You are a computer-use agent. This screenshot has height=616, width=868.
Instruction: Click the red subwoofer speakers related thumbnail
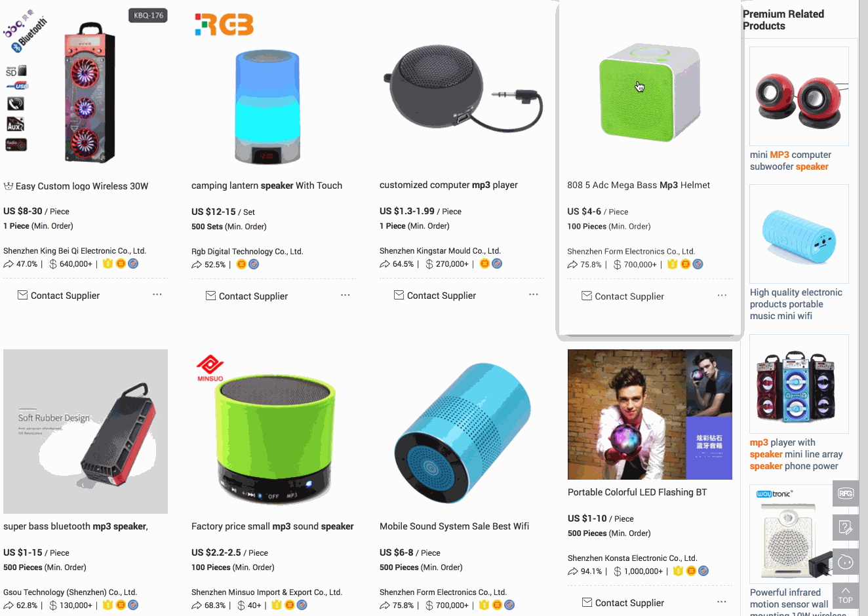(799, 96)
